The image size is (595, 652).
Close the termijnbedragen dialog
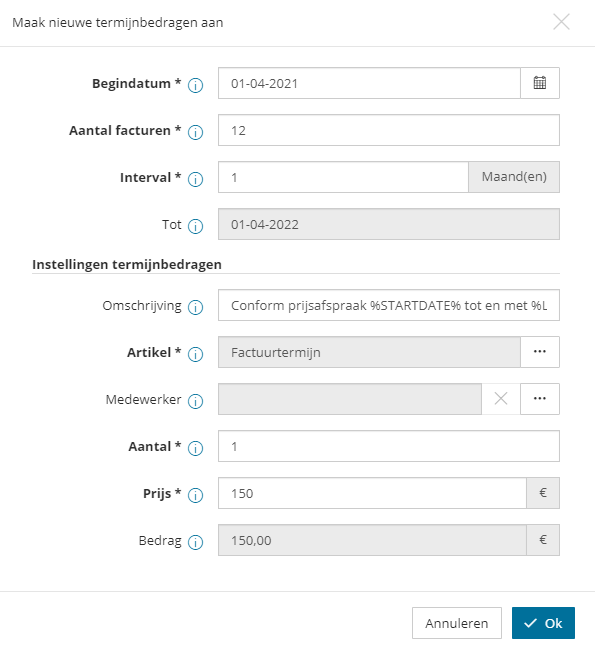[x=561, y=22]
